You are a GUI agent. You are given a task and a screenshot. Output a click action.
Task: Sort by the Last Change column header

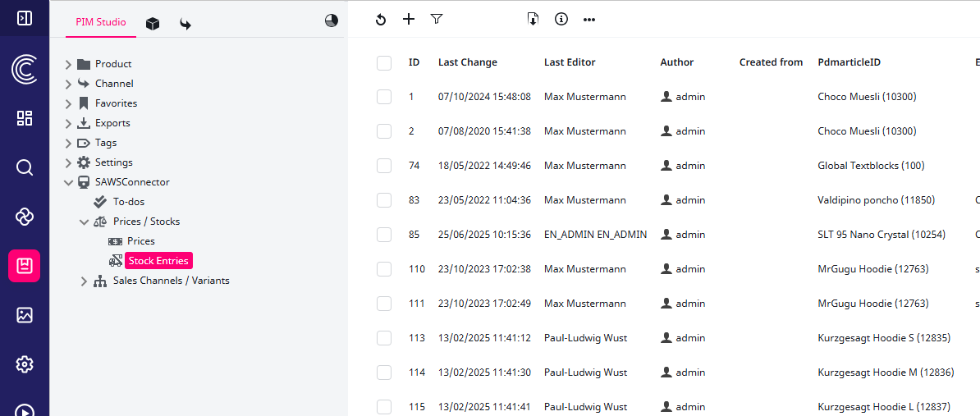coord(467,62)
